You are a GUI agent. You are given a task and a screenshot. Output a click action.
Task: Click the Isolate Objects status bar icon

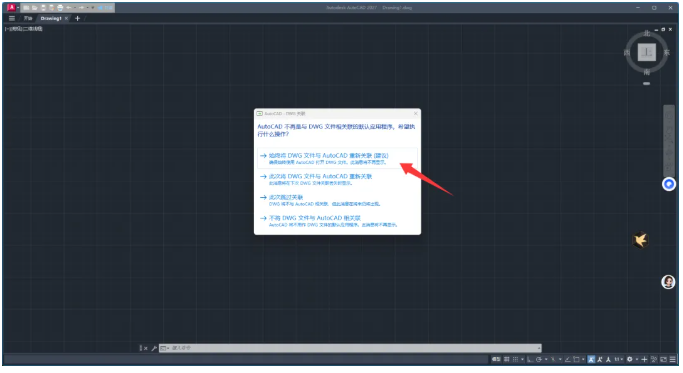[654, 359]
